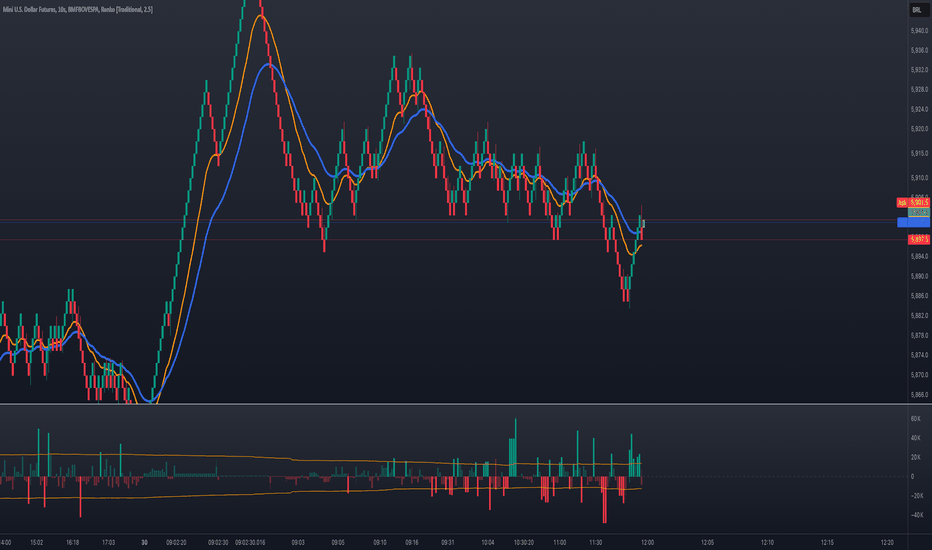The image size is (932, 550).
Task: Click the 10:04 time axis label
Action: pyautogui.click(x=488, y=542)
